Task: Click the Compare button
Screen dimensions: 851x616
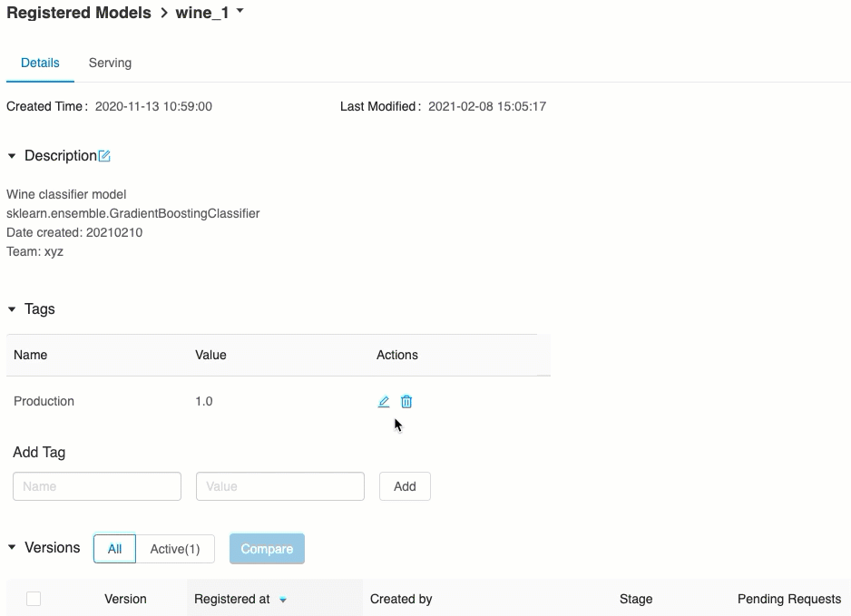Action: [267, 548]
